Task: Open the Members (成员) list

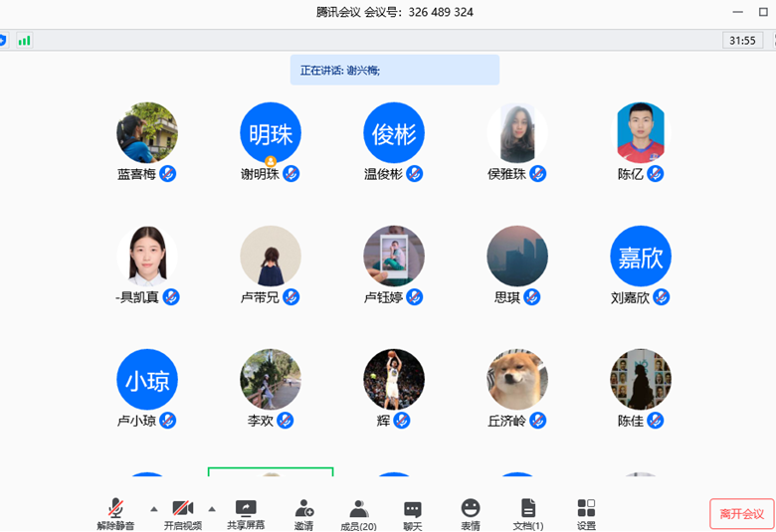Action: 358,513
